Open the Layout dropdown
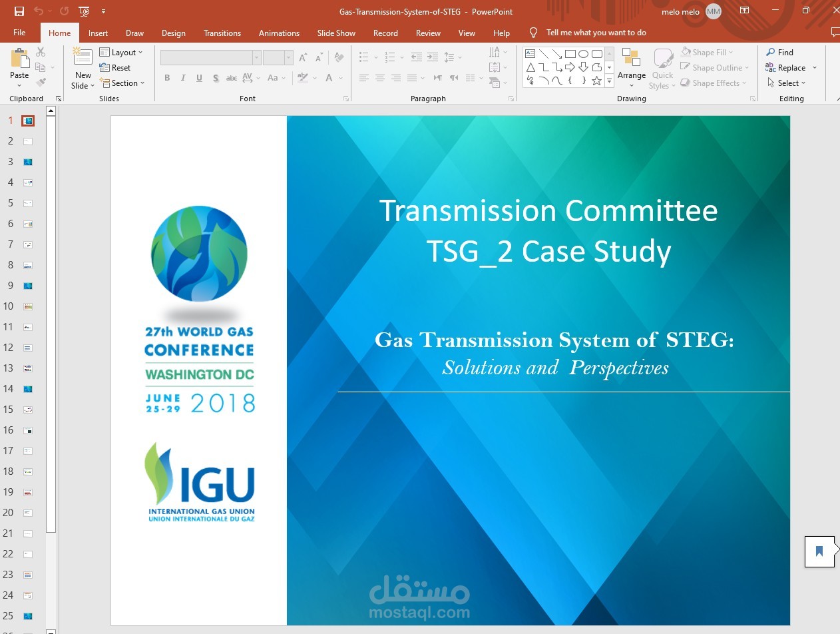840x634 pixels. (x=122, y=52)
